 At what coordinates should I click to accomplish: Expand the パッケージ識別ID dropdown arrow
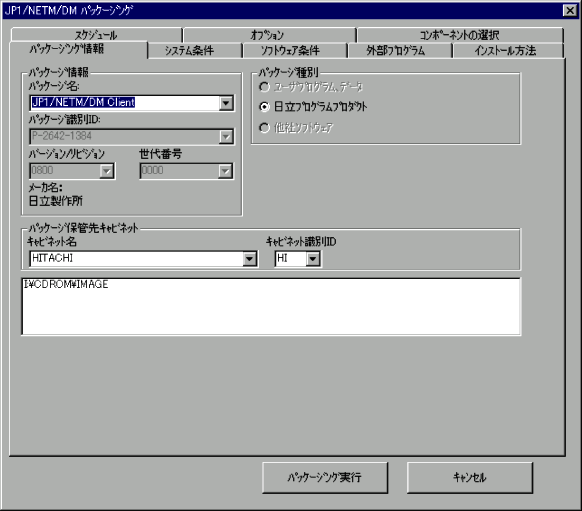pyautogui.click(x=226, y=137)
